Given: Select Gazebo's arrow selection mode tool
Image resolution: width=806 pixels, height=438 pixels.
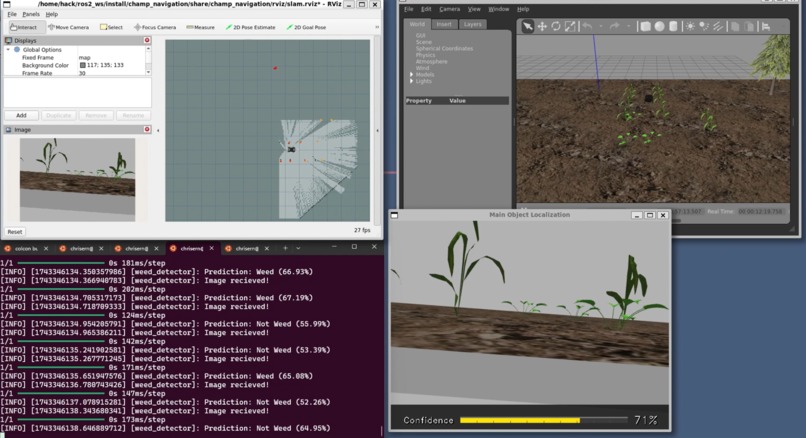Looking at the screenshot, I should [x=528, y=26].
